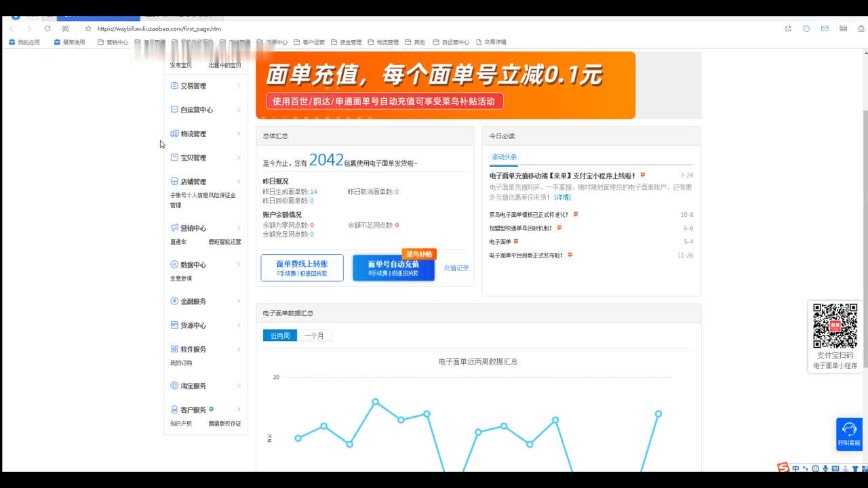Screen dimensions: 868x488
Task: Expand the 软件服务 chevron arrow
Action: [239, 349]
